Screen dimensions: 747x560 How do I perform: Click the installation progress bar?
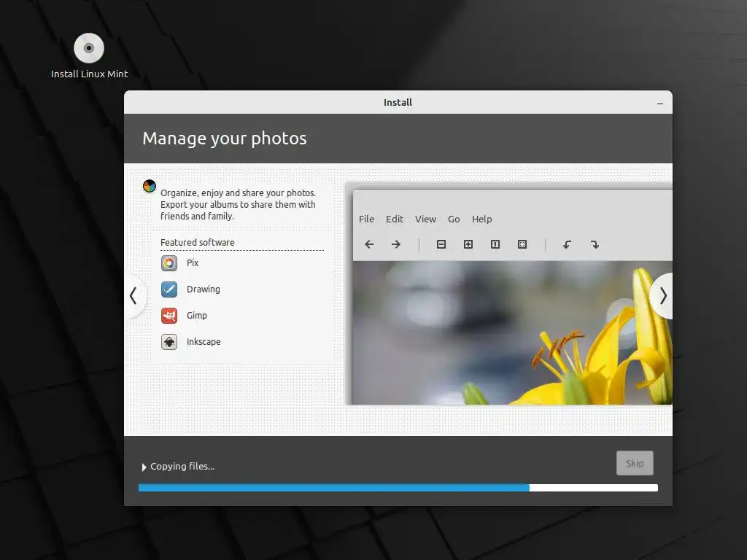pos(398,488)
